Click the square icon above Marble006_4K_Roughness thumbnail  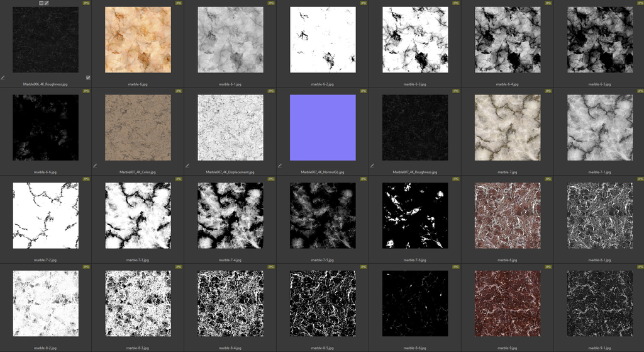tap(41, 3)
